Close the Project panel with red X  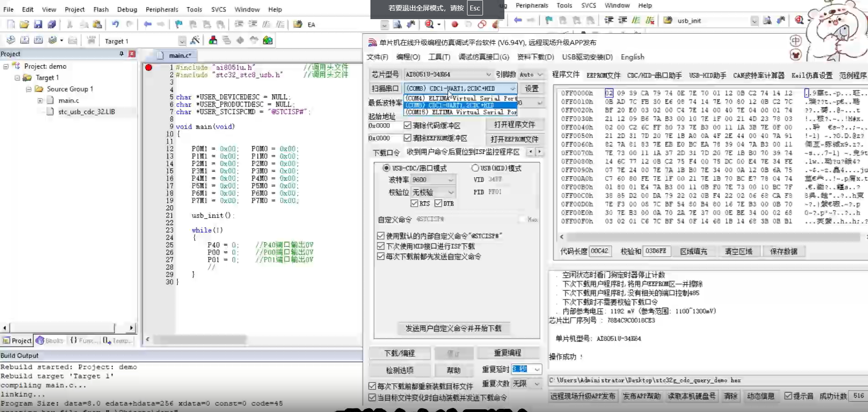132,54
